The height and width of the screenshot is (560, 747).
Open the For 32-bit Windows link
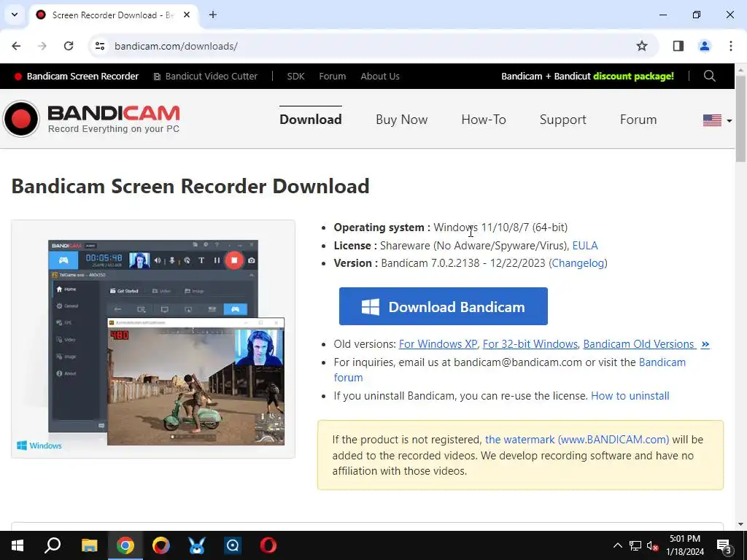click(530, 344)
